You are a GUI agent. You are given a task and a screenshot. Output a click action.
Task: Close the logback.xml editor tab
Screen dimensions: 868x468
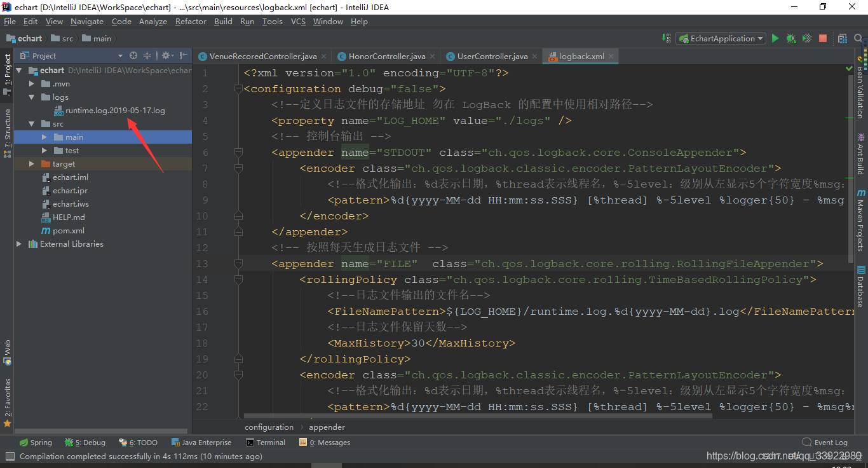tap(611, 57)
